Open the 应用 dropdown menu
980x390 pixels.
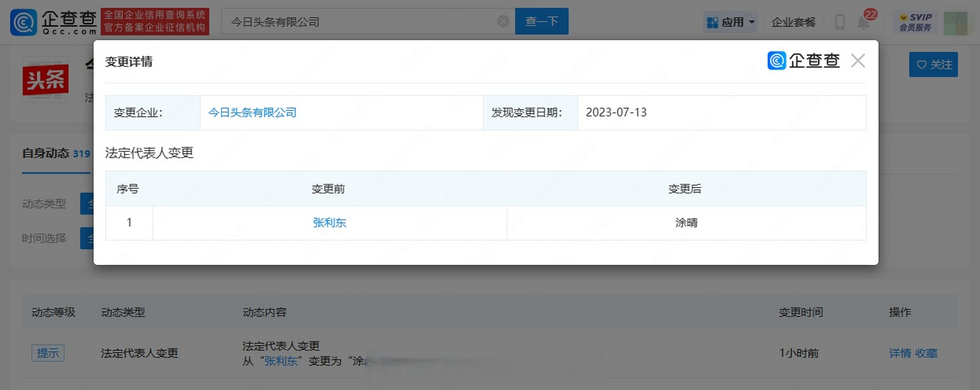tap(730, 22)
